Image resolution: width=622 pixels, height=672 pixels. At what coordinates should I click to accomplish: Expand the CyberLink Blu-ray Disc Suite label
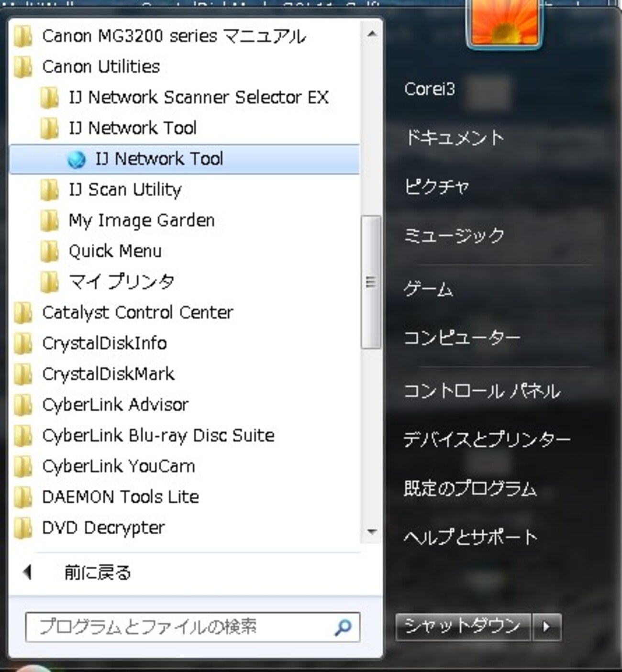click(x=158, y=436)
